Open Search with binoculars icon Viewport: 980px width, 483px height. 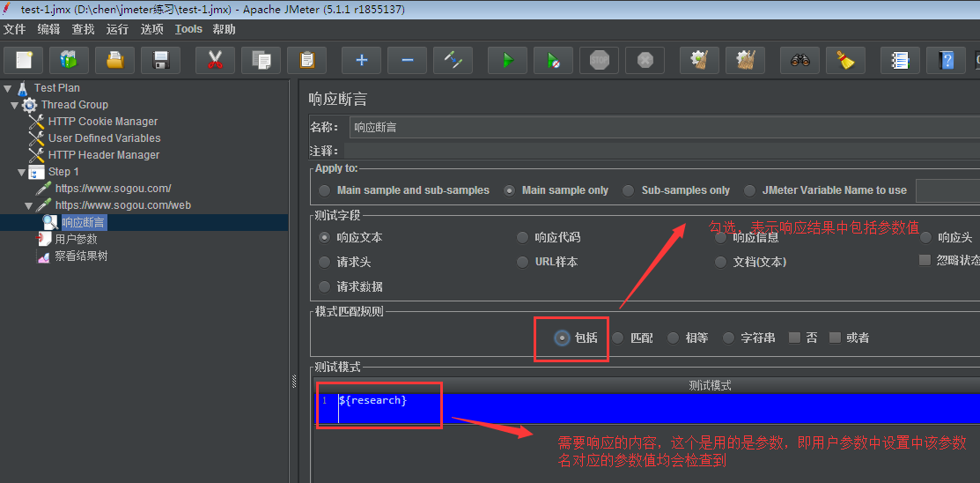tap(800, 60)
